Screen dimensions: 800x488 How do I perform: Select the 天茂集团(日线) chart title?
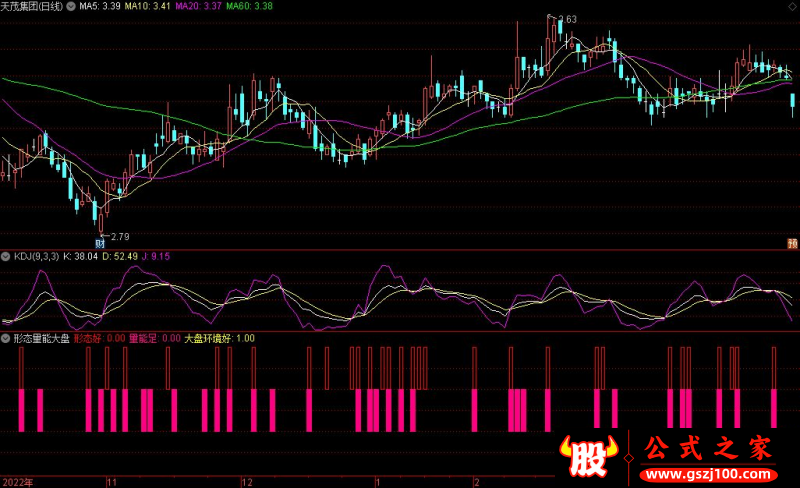click(32, 7)
